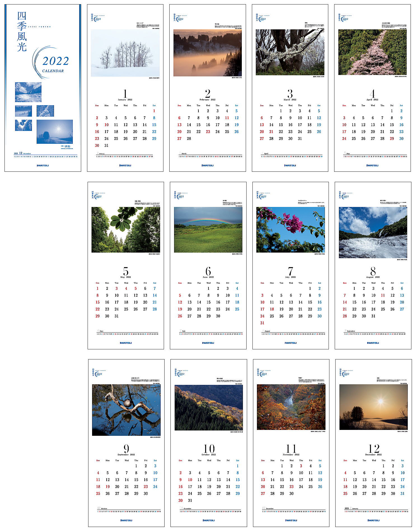
Task: Open the June rainbow meadow photo
Action: click(208, 230)
